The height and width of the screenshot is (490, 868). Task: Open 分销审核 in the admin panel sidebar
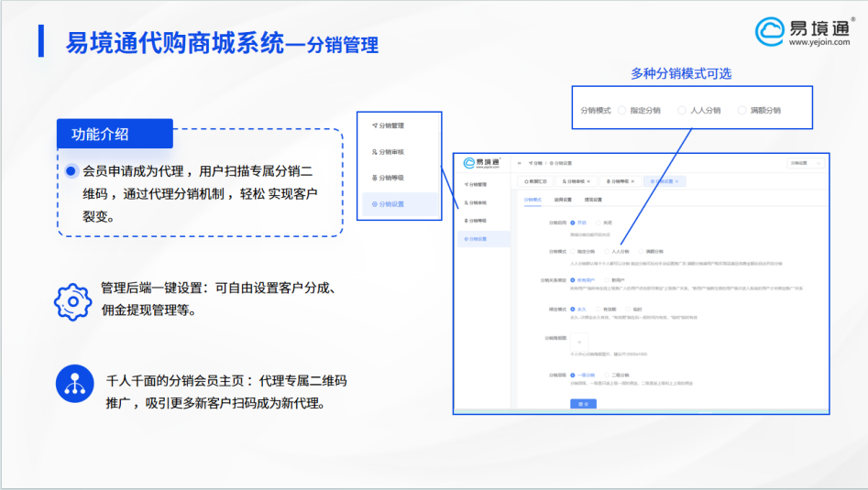click(x=476, y=203)
